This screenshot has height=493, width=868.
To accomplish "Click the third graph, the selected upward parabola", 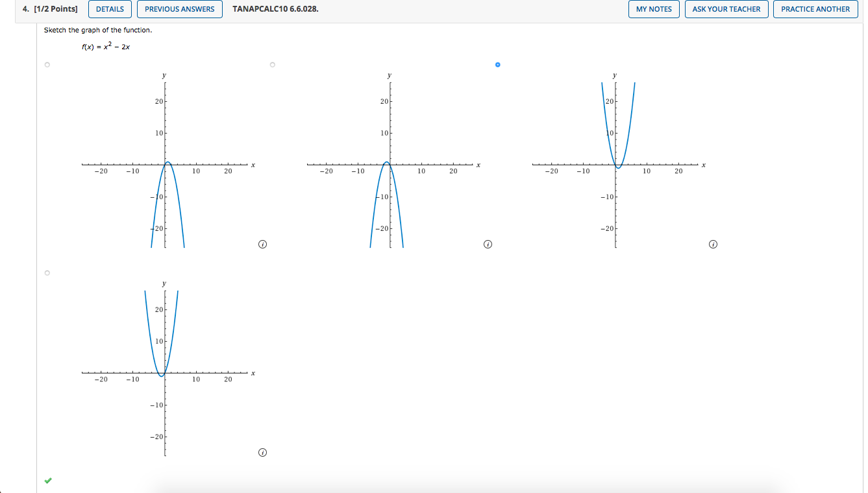I will (618, 160).
